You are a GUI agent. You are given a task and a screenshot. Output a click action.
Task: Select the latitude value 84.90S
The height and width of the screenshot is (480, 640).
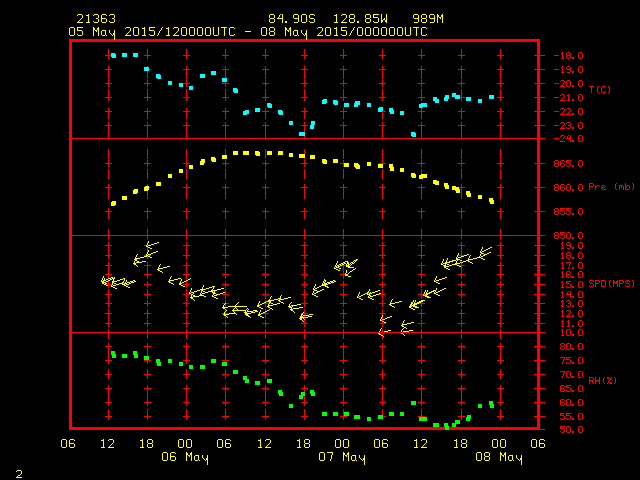click(292, 19)
